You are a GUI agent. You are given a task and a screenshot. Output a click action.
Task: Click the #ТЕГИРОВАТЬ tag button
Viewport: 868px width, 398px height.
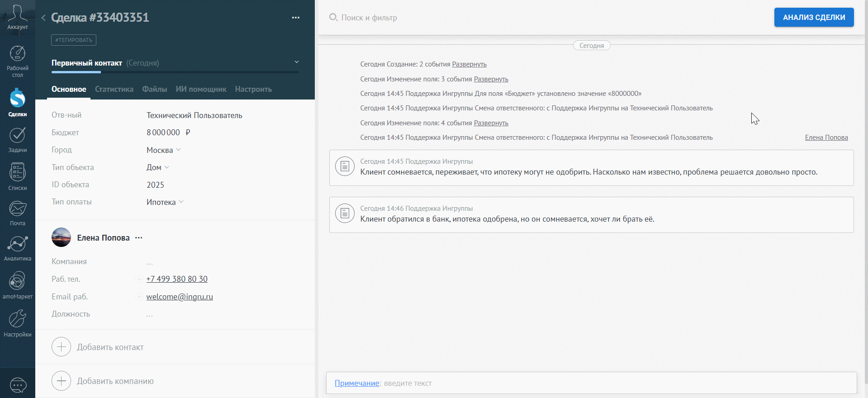click(74, 40)
